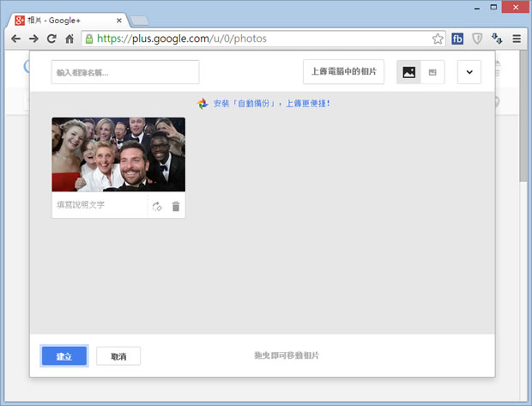
Task: Click the blue 建立 button
Action: 64,356
